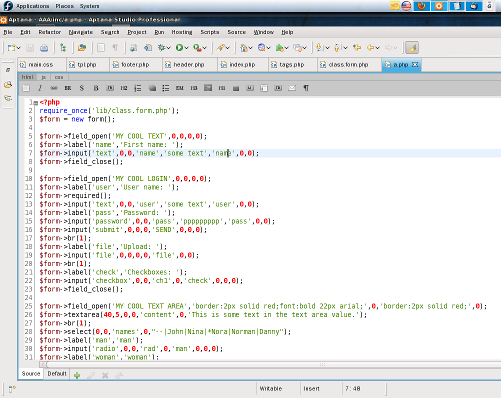Open the Hosting menu
This screenshot has width=501, height=398.
[182, 32]
